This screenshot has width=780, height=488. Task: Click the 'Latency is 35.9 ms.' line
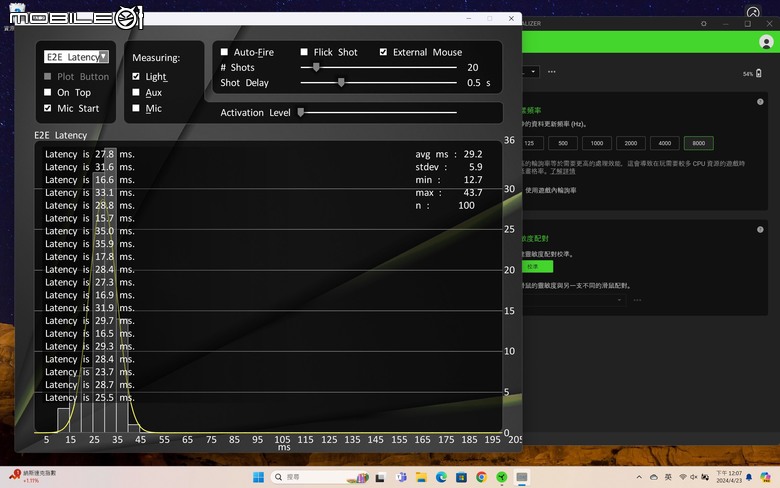(x=90, y=244)
